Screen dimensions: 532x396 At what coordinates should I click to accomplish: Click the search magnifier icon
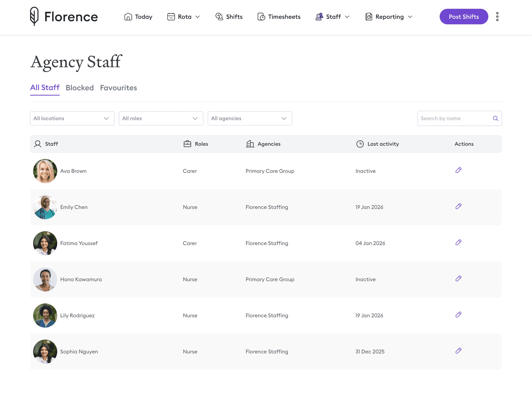(x=495, y=118)
